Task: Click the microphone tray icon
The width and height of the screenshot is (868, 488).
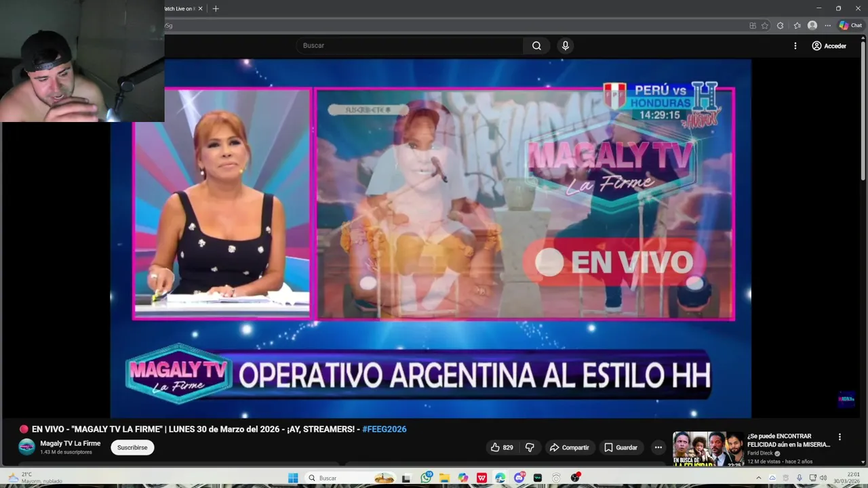Action: (800, 478)
